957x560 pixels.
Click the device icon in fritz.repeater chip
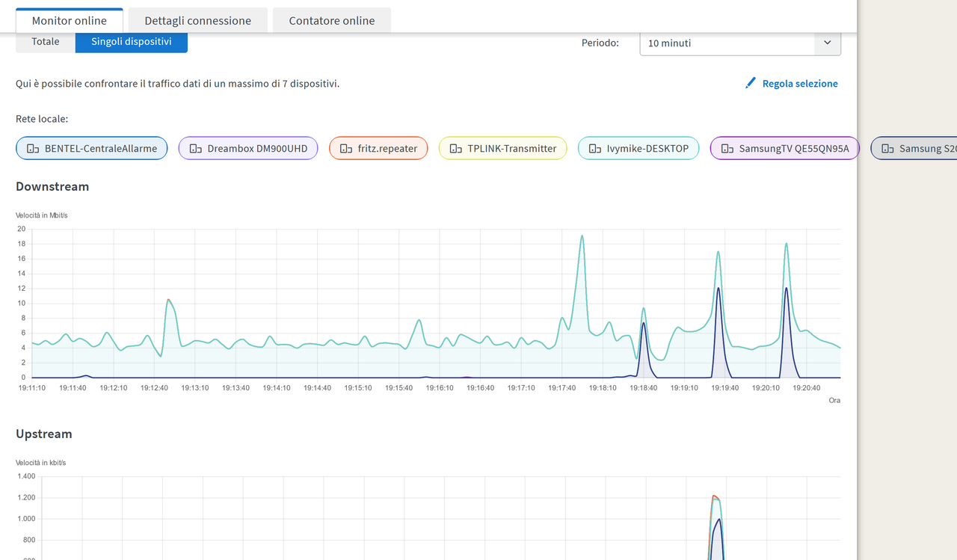click(346, 149)
